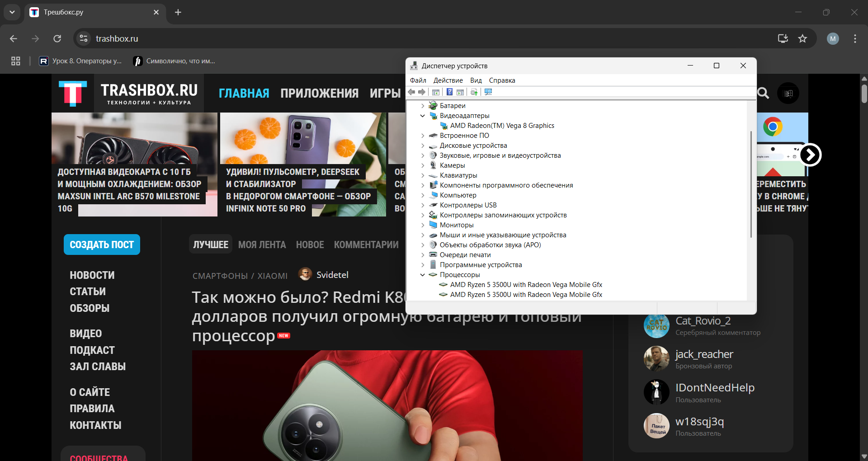Open bookmark Урок 8. Операторы
Image resolution: width=868 pixels, height=461 pixels.
click(x=80, y=61)
